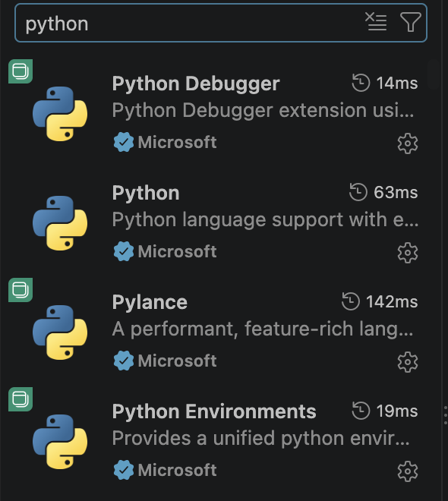Click Microsoft publisher under Python language support
The height and width of the screenshot is (501, 448).
click(x=178, y=251)
